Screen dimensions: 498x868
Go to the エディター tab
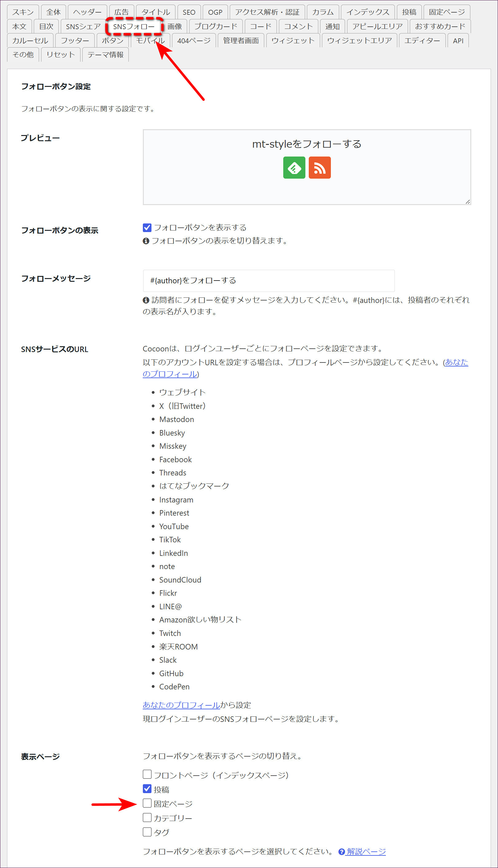point(422,41)
